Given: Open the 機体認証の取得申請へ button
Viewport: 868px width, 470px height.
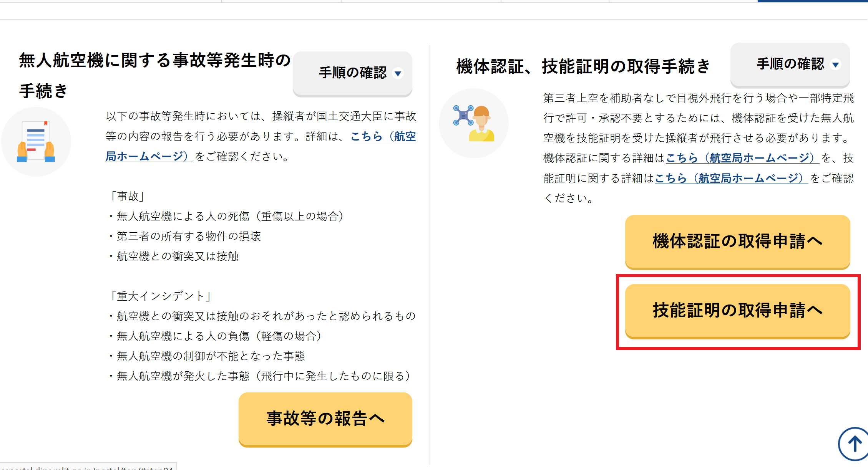Looking at the screenshot, I should pos(737,242).
